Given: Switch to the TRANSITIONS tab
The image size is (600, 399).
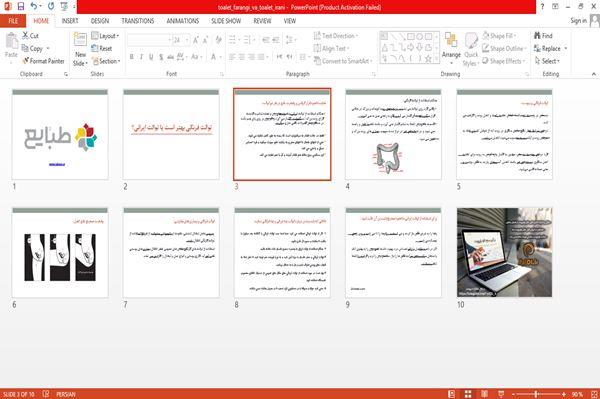Looking at the screenshot, I should coord(138,21).
